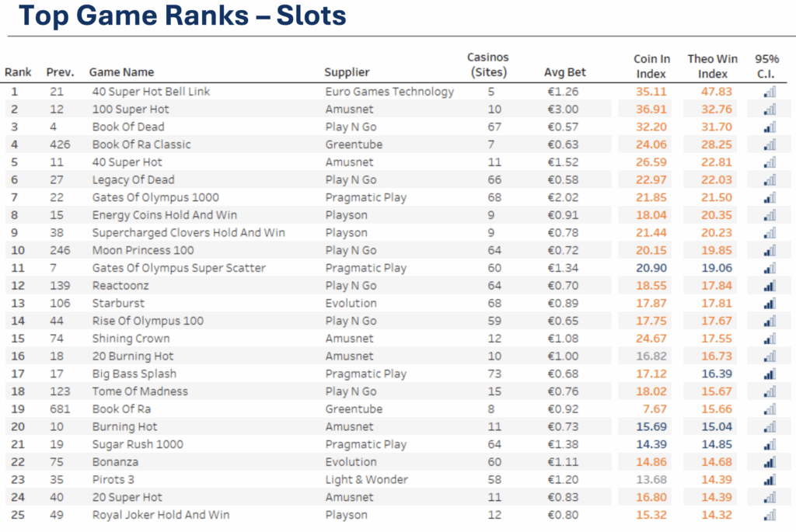Click the Euro Games Technology supplier cell
Image resolution: width=796 pixels, height=532 pixels.
389,92
